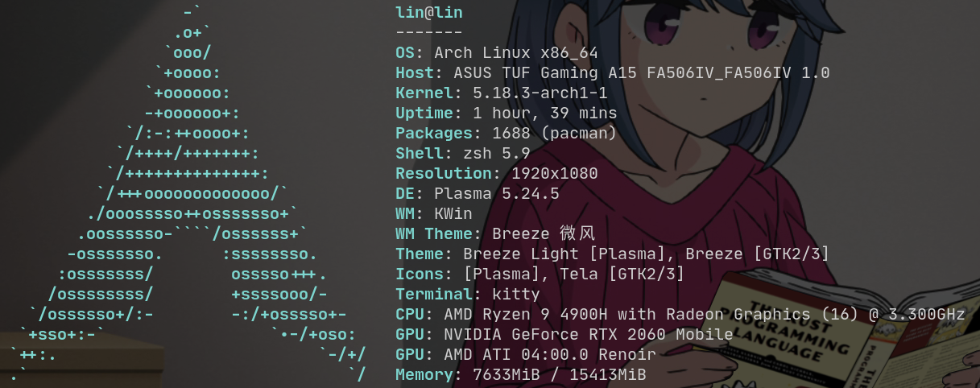980x388 pixels.
Task: Click the Packages count 1688 (pacman)
Action: pyautogui.click(x=544, y=134)
